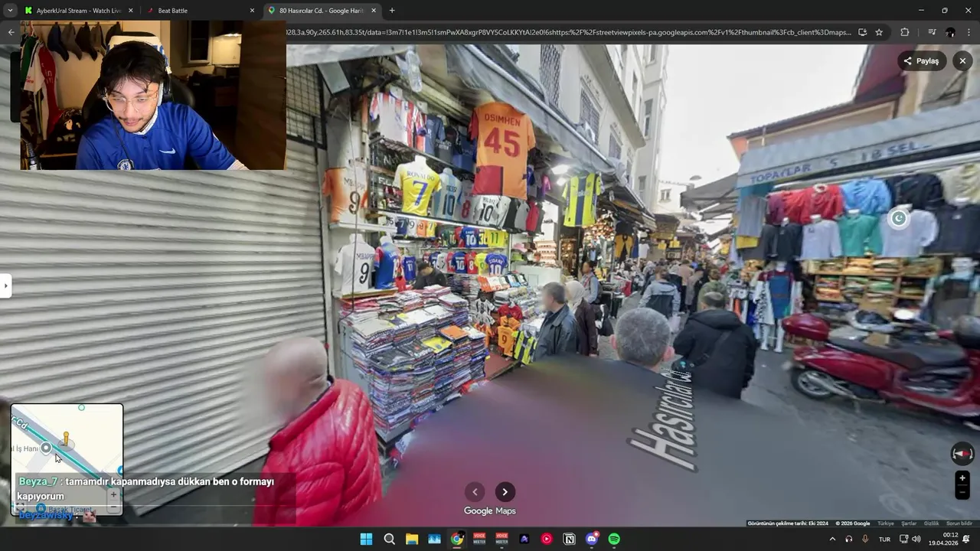Open the purple app icon on taskbar
The width and height of the screenshot is (980, 551).
click(x=524, y=539)
